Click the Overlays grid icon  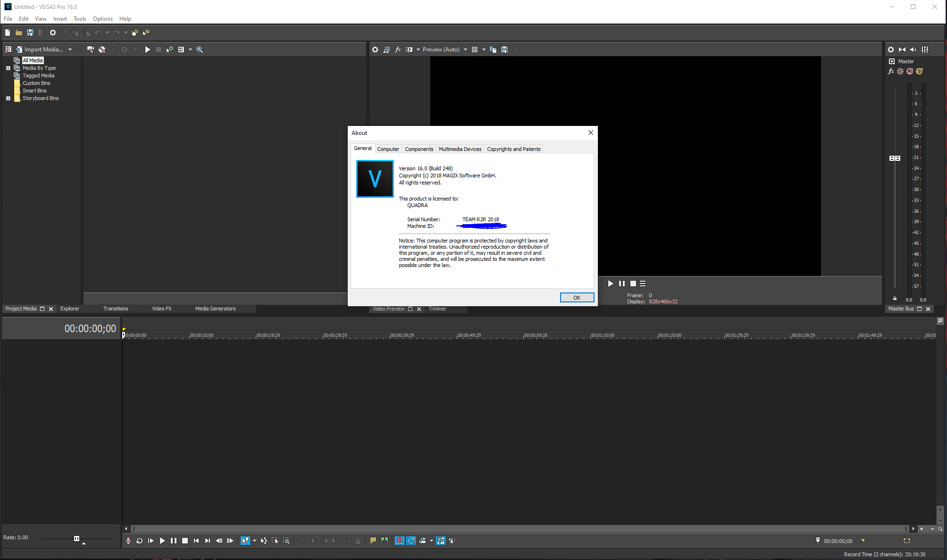click(475, 50)
